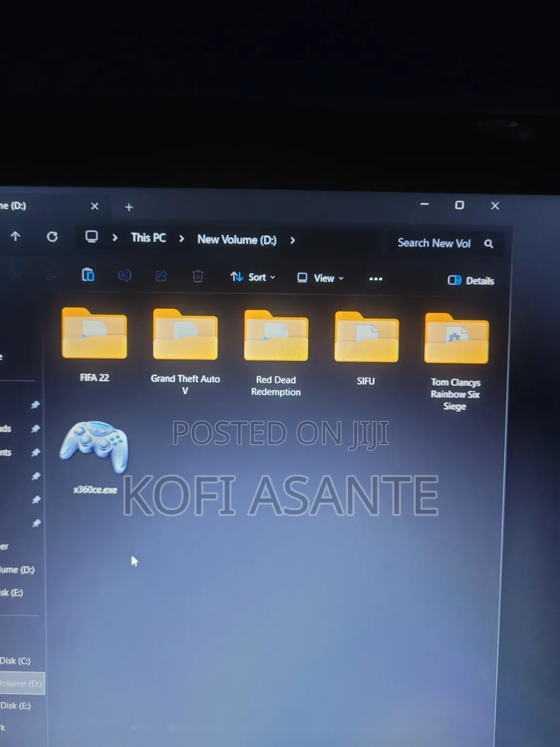
Task: Select the x360ce.exe gamepad application
Action: coord(94,457)
